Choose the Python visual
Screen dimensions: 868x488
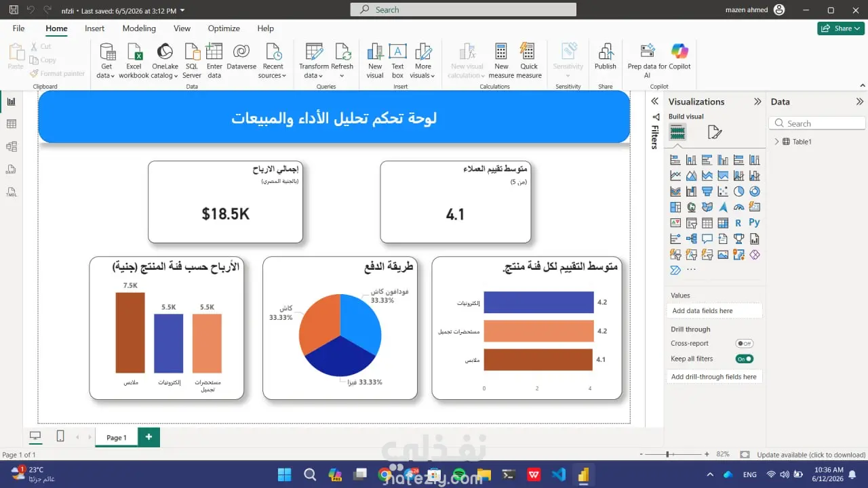click(x=755, y=222)
